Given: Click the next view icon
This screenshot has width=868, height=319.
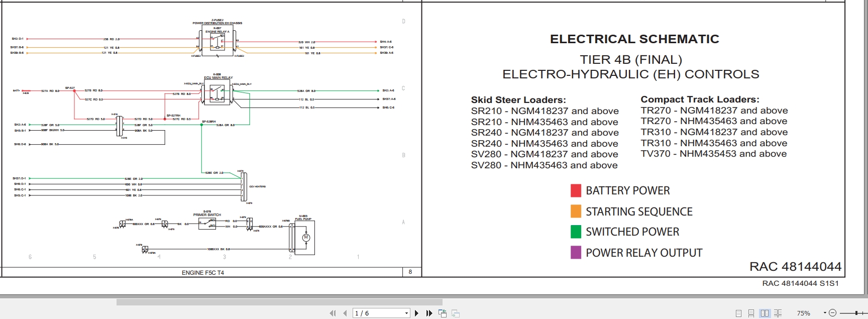Looking at the screenshot, I should click(456, 313).
